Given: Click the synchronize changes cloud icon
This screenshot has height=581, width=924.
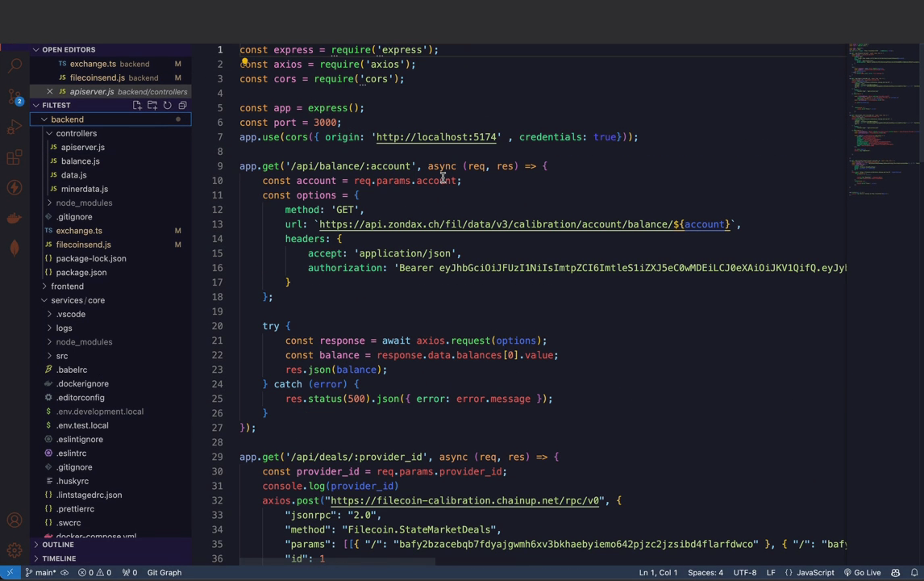Looking at the screenshot, I should click(x=65, y=573).
